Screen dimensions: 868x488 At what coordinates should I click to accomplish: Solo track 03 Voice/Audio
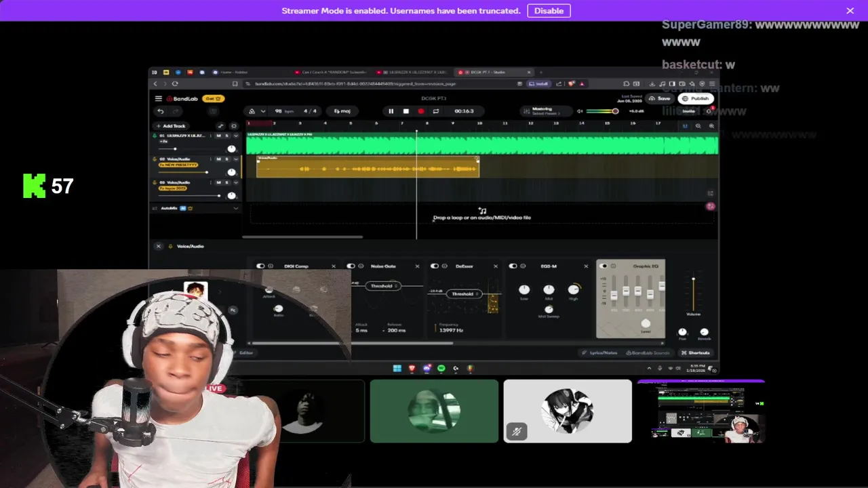pyautogui.click(x=226, y=182)
